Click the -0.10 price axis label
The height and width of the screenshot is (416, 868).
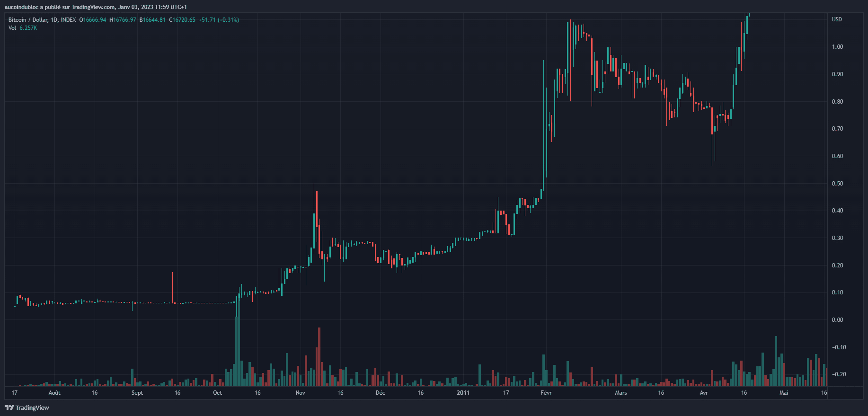point(839,347)
